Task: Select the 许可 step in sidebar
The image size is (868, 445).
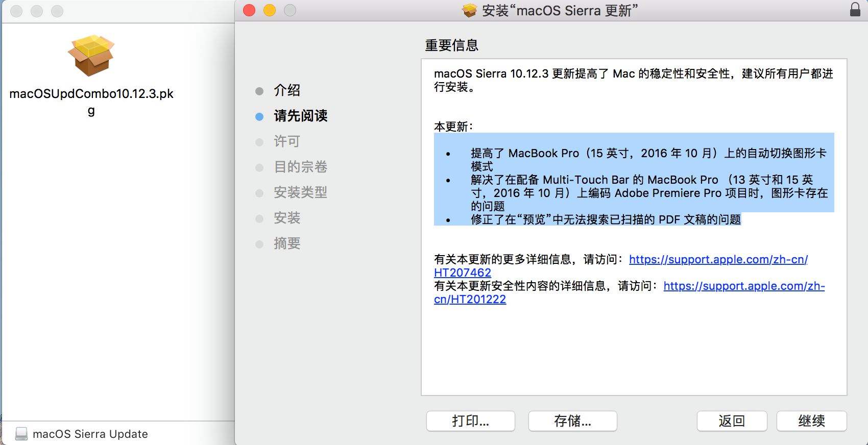Action: tap(287, 141)
